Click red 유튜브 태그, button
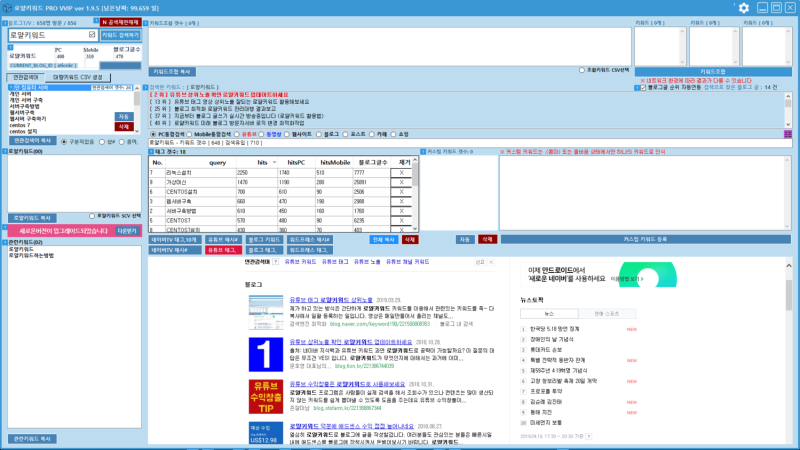This screenshot has height=450, width=800. (223, 250)
